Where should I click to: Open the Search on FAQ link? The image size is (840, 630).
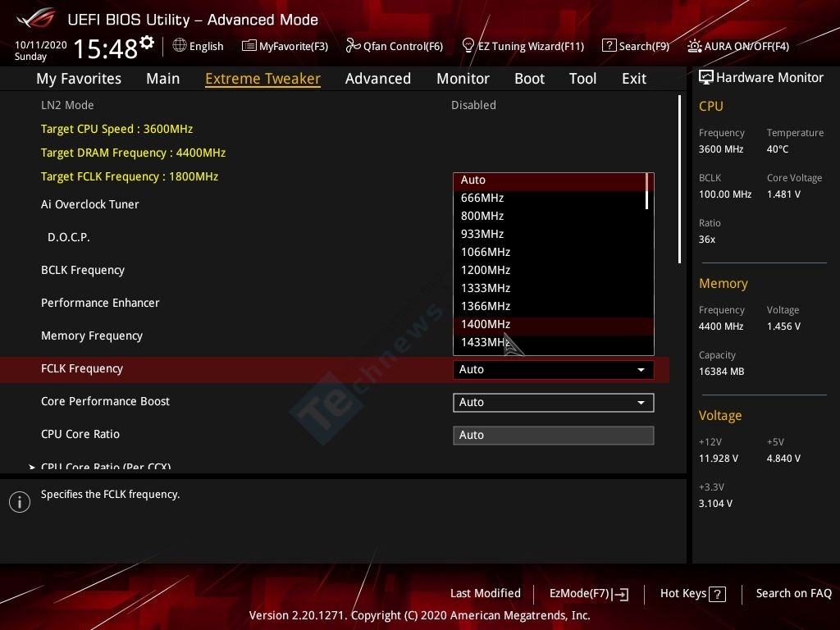[793, 594]
